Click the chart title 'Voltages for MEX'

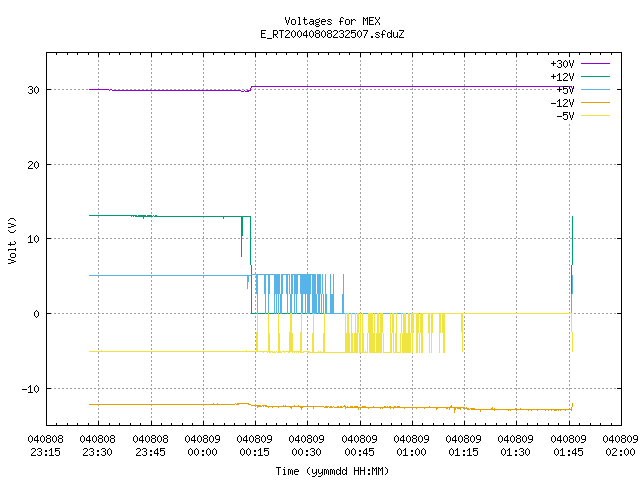(332, 21)
